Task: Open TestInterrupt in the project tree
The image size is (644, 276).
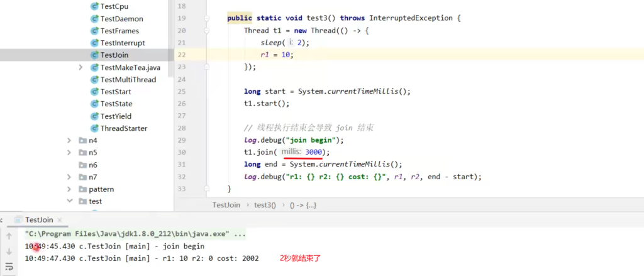Action: 122,43
